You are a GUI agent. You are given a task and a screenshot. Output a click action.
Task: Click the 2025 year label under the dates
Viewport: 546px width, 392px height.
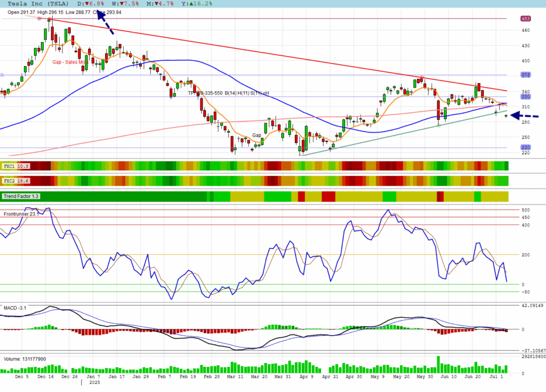coord(94,382)
